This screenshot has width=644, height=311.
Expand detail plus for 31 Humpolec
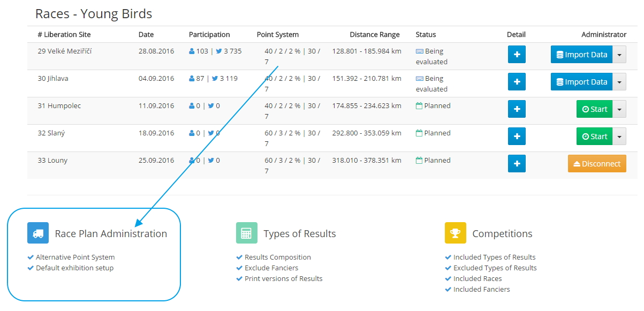[517, 109]
